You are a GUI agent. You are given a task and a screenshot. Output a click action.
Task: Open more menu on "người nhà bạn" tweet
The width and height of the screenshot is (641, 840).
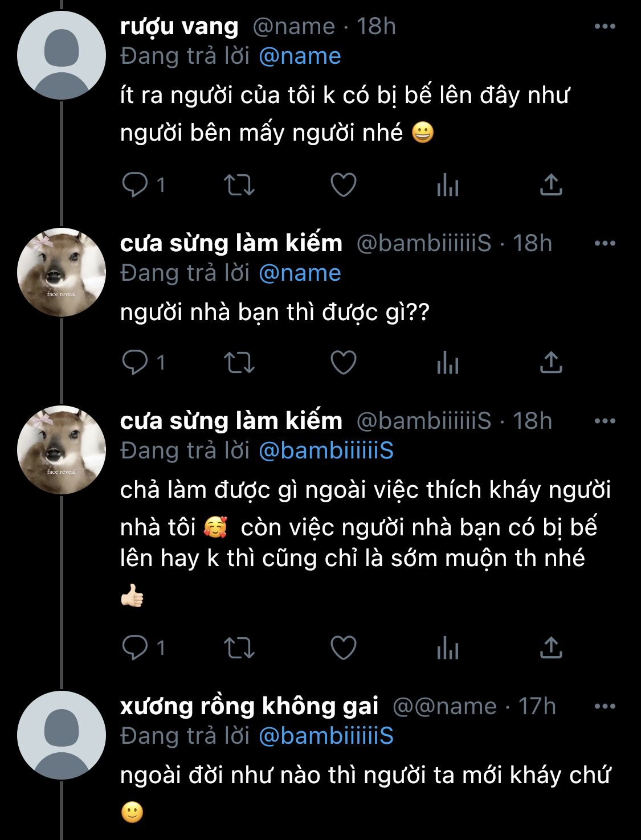point(605,243)
